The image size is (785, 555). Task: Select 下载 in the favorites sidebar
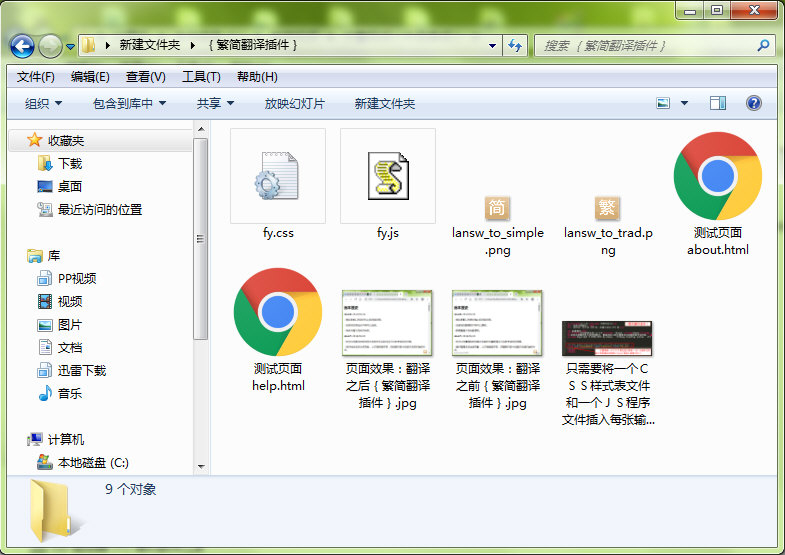point(69,163)
